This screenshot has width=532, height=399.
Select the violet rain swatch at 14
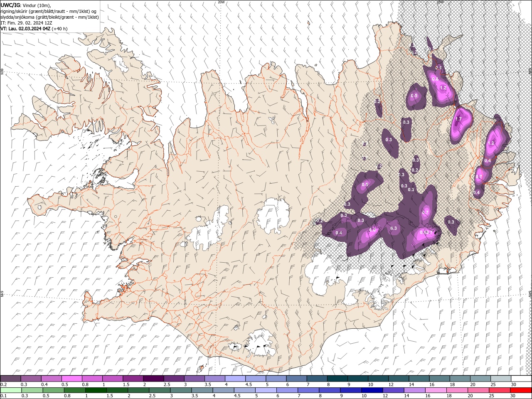[414, 390]
